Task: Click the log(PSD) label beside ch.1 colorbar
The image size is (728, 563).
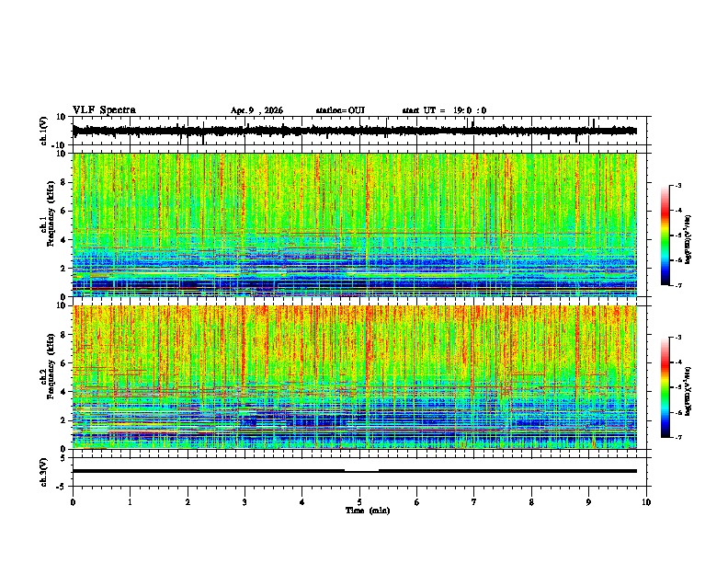Action: coord(688,240)
